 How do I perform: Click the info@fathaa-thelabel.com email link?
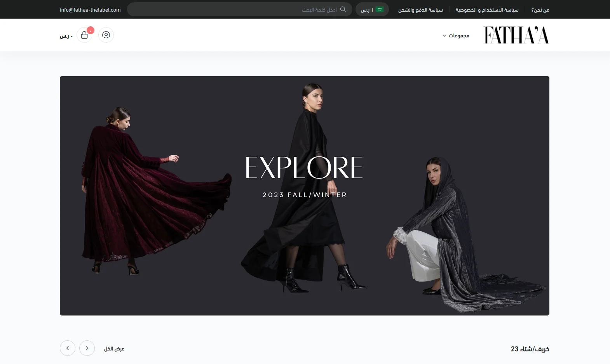[x=90, y=10]
